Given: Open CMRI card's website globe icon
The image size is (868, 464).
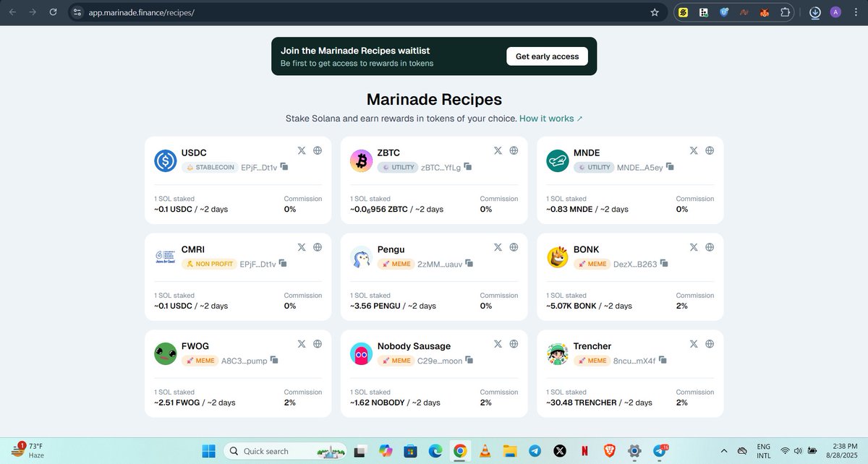Looking at the screenshot, I should pos(318,247).
